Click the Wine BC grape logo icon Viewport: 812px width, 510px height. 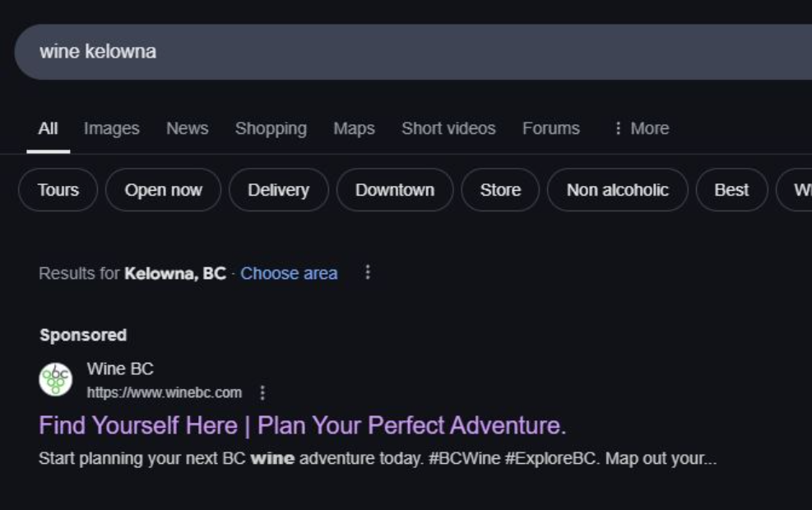coord(56,379)
